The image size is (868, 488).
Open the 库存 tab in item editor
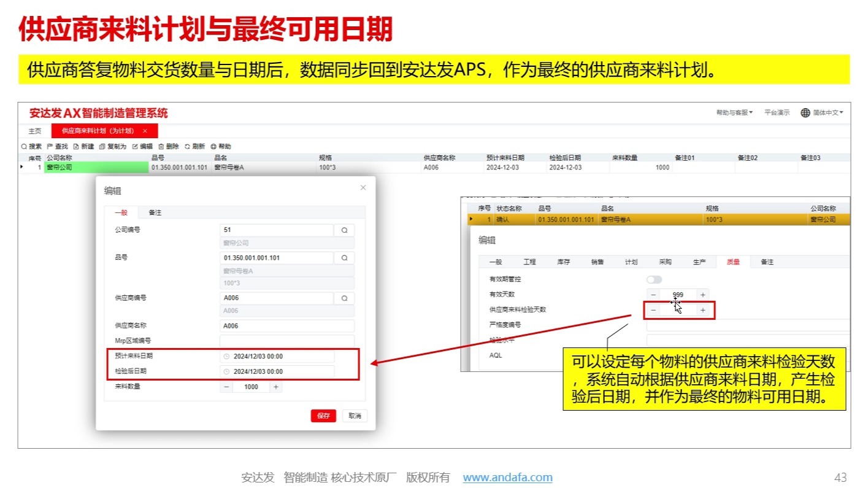pos(563,262)
